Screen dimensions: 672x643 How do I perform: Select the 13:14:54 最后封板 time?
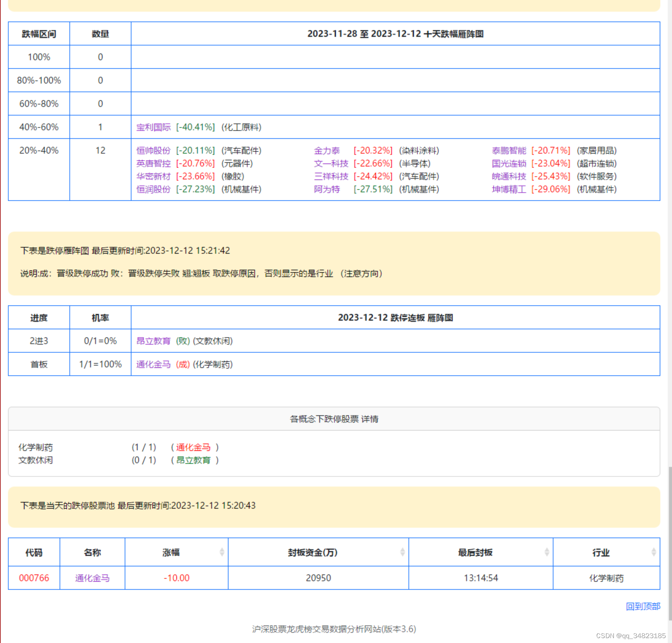(481, 578)
